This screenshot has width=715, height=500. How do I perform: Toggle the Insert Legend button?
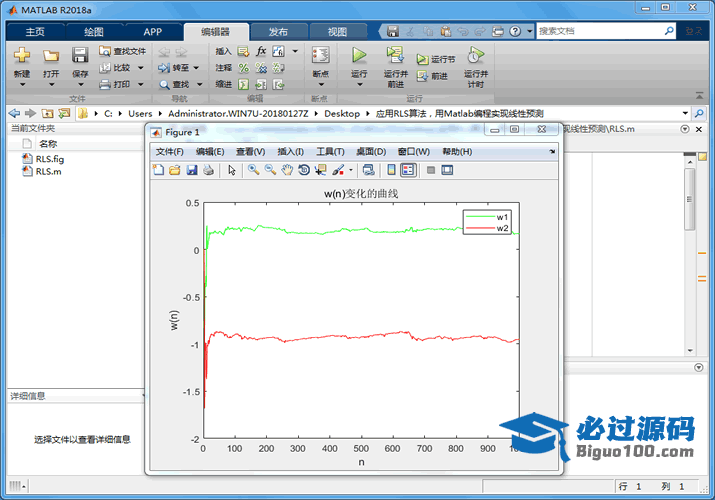(x=409, y=170)
